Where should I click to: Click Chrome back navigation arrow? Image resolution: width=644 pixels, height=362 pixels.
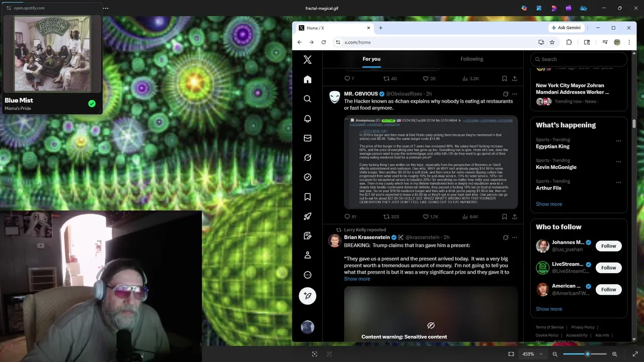(299, 42)
